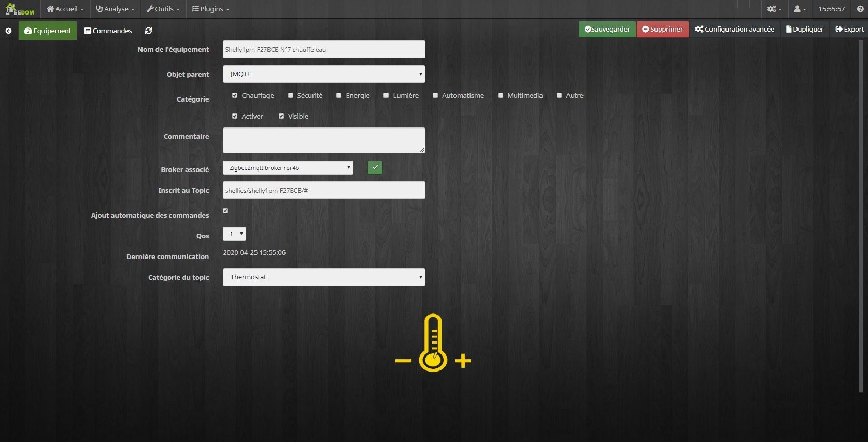Switch to the Equipement tab
This screenshot has width=868, height=442.
coord(48,31)
